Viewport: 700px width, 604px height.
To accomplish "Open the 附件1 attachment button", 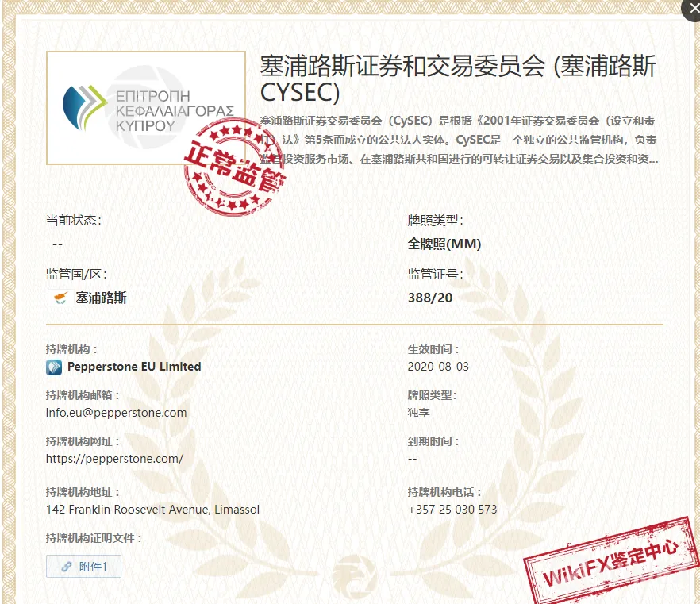I will coord(83,567).
